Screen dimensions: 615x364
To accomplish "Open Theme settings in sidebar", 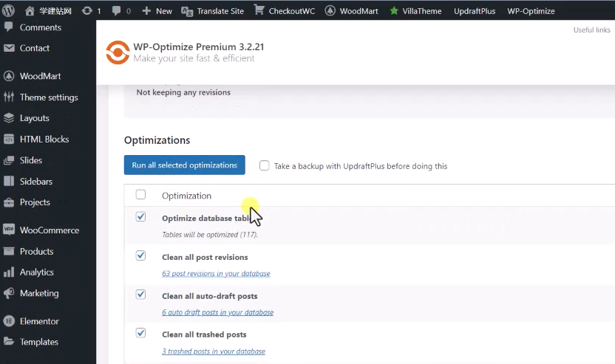I will (x=48, y=97).
